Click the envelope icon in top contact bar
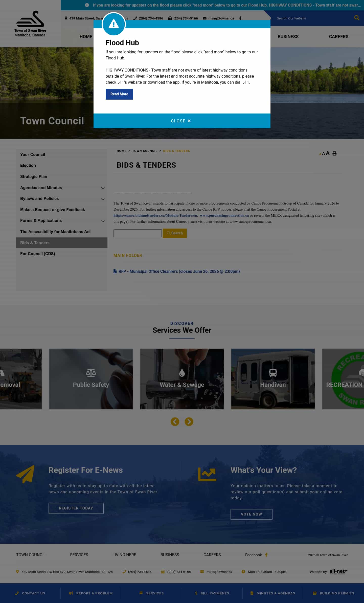This screenshot has height=603, width=364. 205,18
